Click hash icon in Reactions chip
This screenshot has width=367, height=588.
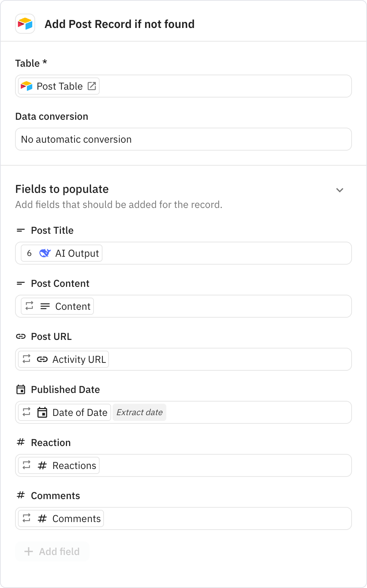42,465
